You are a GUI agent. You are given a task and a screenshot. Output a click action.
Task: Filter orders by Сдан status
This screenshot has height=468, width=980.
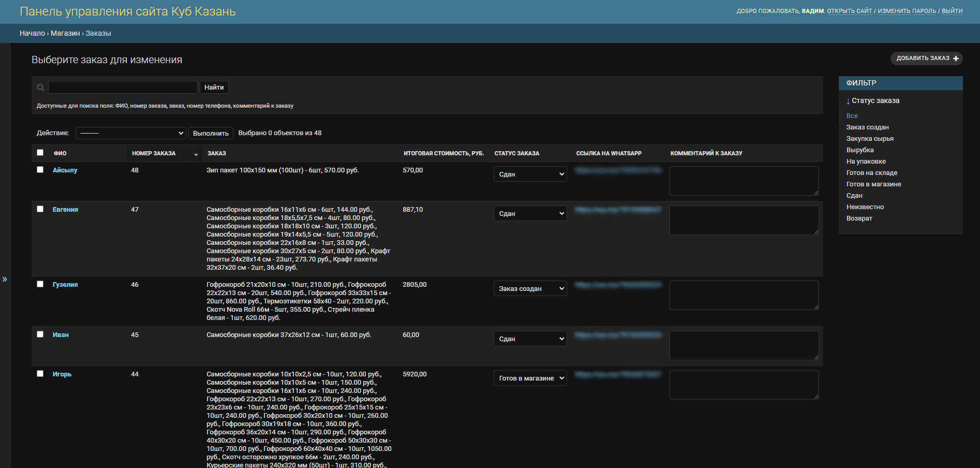point(854,196)
